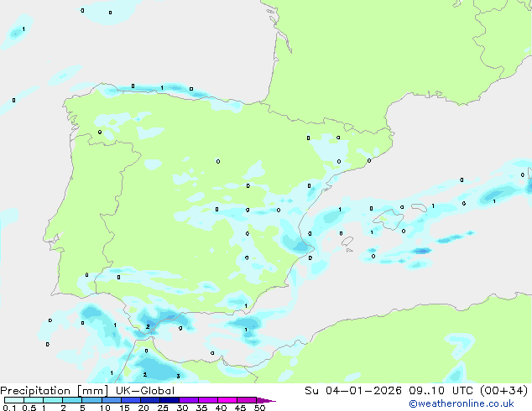Select the legend value '25'
Viewport: 532px width, 411px height.
tap(163, 408)
